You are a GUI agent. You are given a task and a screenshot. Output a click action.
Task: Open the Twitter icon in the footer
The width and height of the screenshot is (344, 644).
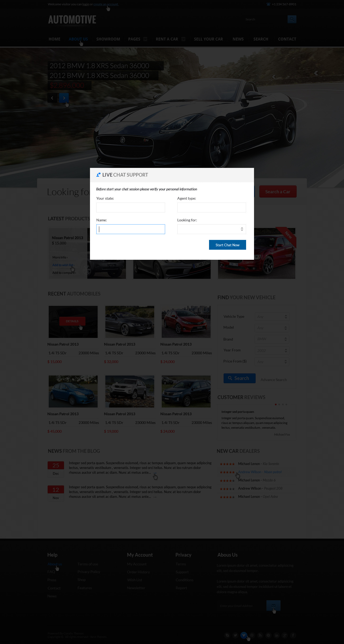point(235,635)
